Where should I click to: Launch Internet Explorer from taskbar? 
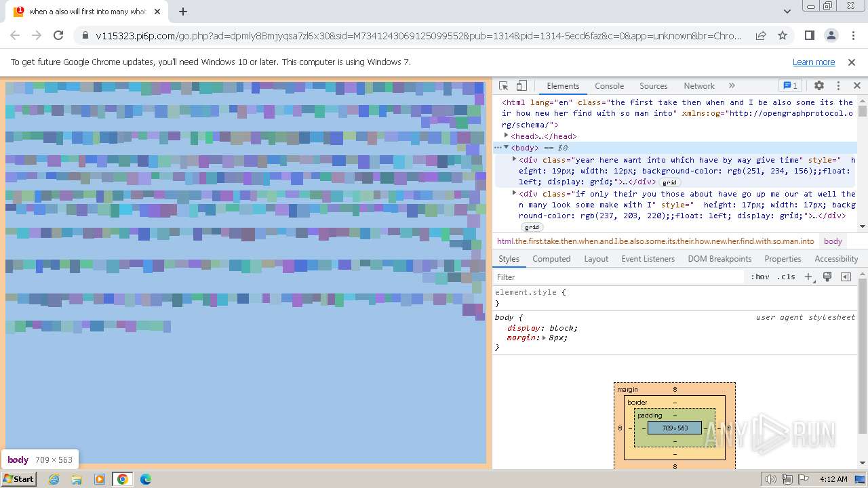tap(54, 479)
